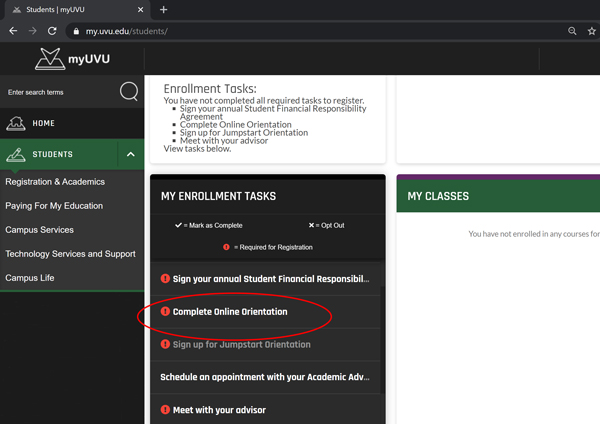Open Technology Services and Support

[70, 254]
